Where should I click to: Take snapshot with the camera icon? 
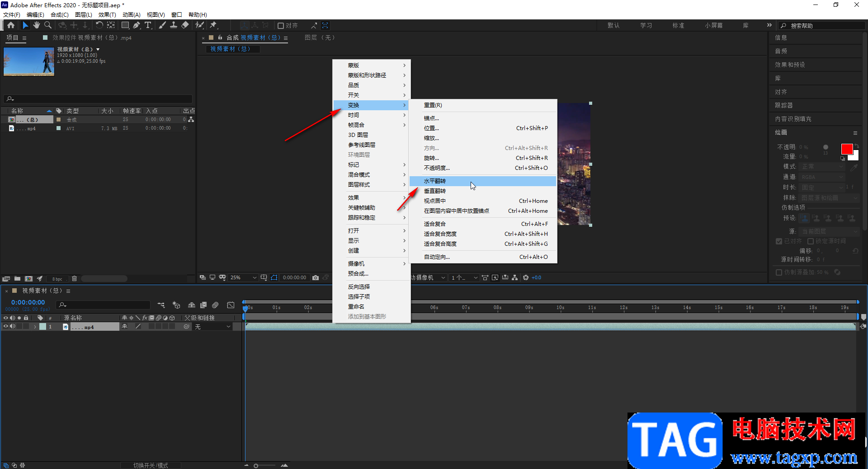[316, 277]
